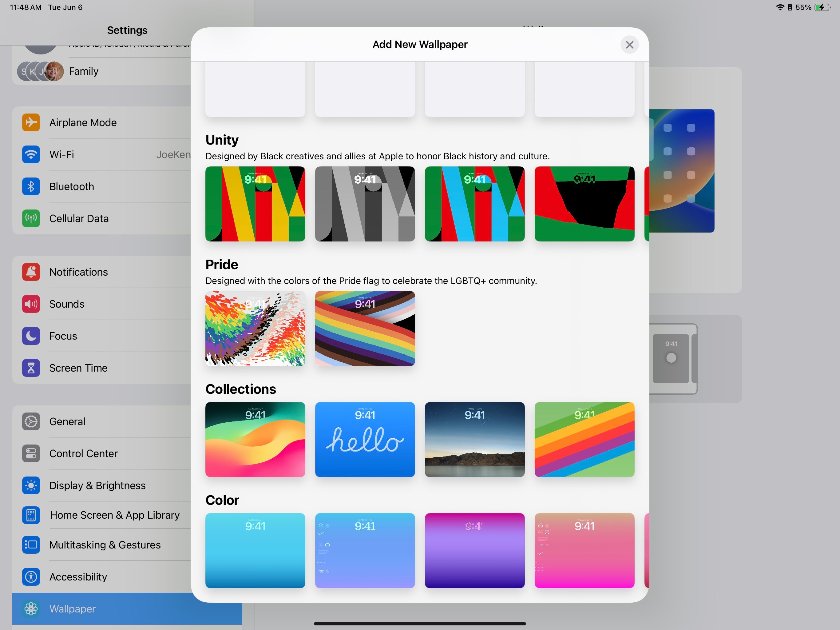Open Accessibility settings label
840x630 pixels.
click(x=78, y=576)
